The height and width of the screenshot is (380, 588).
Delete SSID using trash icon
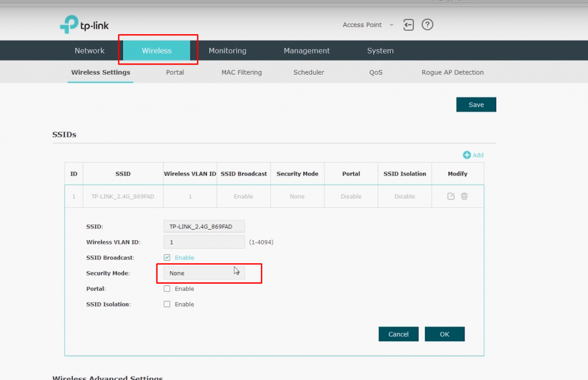[x=465, y=196]
